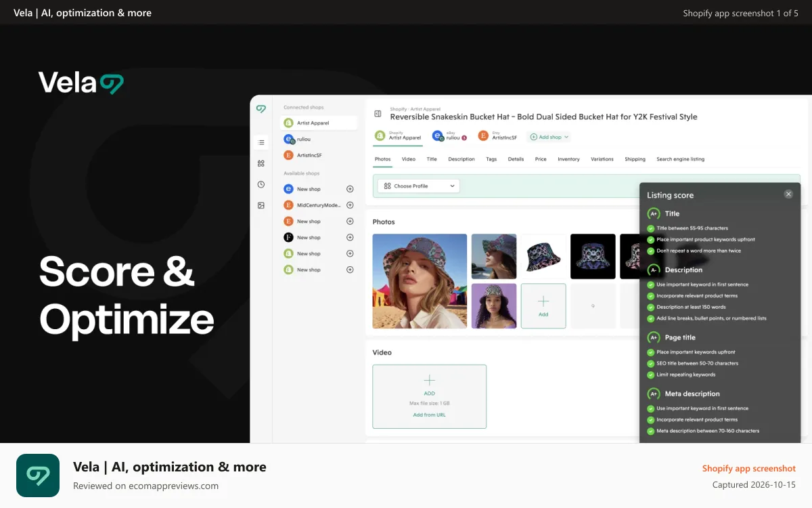Click check icon beside 'SEO title between 50-70 characters'

pos(651,363)
